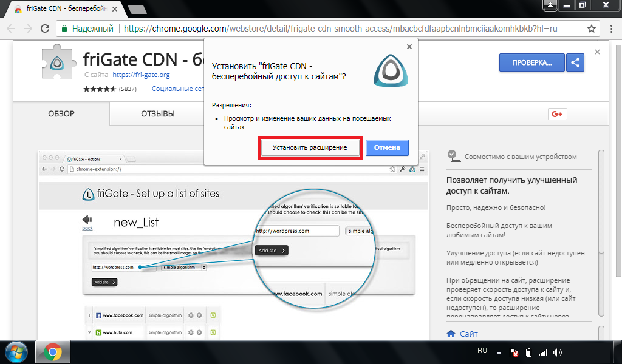The image size is (622, 364).
Task: Click the G+ button
Action: pyautogui.click(x=557, y=114)
